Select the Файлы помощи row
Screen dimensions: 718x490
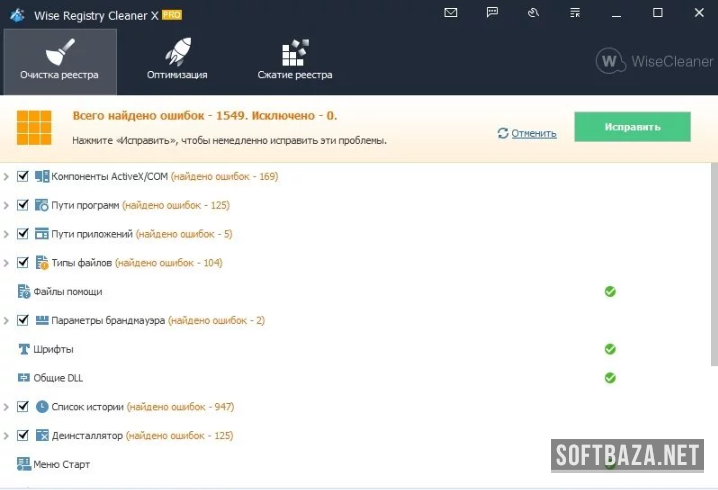point(67,292)
